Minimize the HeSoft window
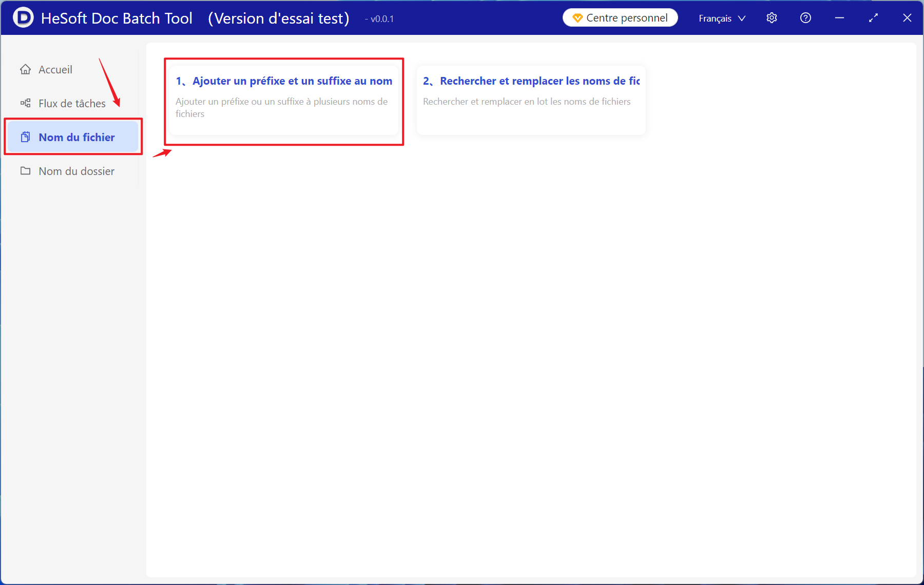 coord(839,18)
